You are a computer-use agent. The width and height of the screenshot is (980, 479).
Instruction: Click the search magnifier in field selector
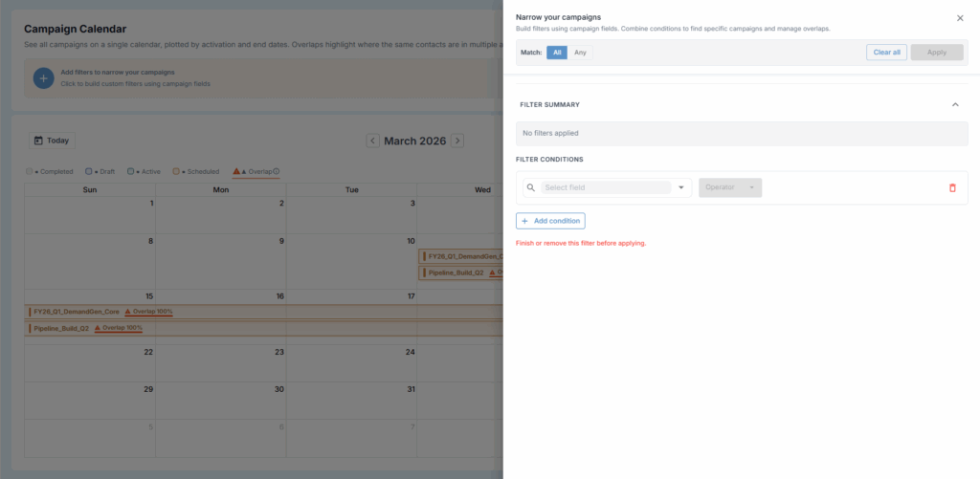coord(530,187)
